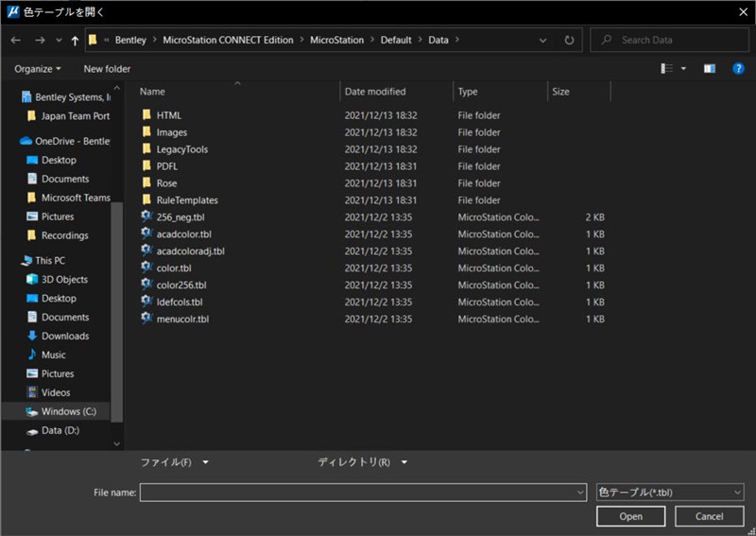Open the Help question mark icon

point(738,68)
